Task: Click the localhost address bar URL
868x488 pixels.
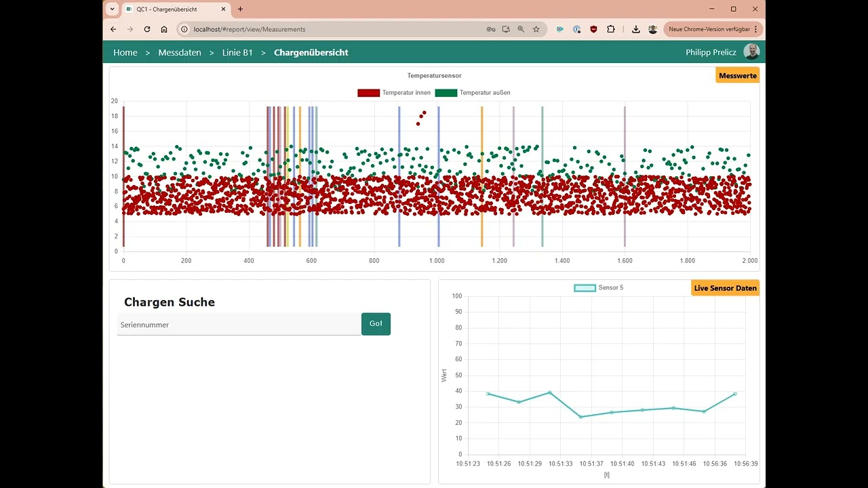Action: [x=250, y=29]
